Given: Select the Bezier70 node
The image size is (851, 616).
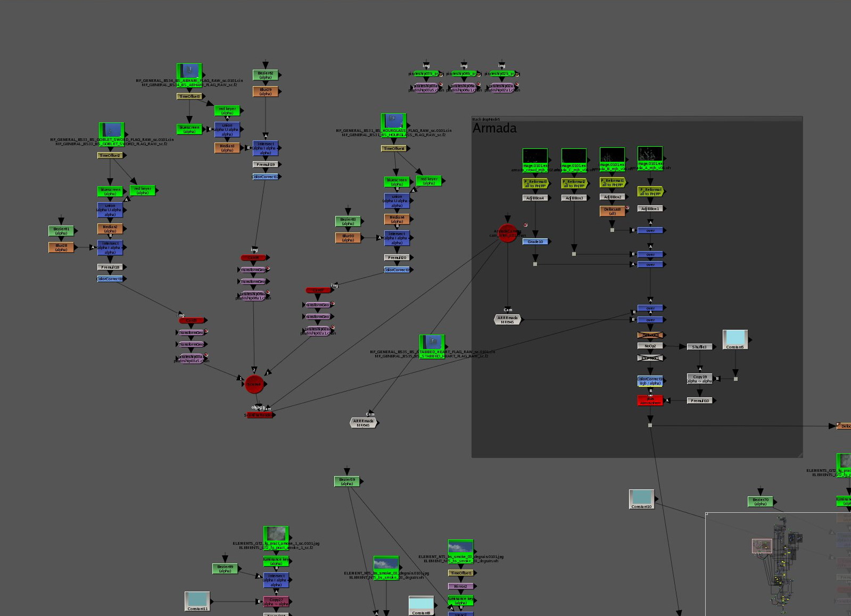Looking at the screenshot, I should coord(761,502).
